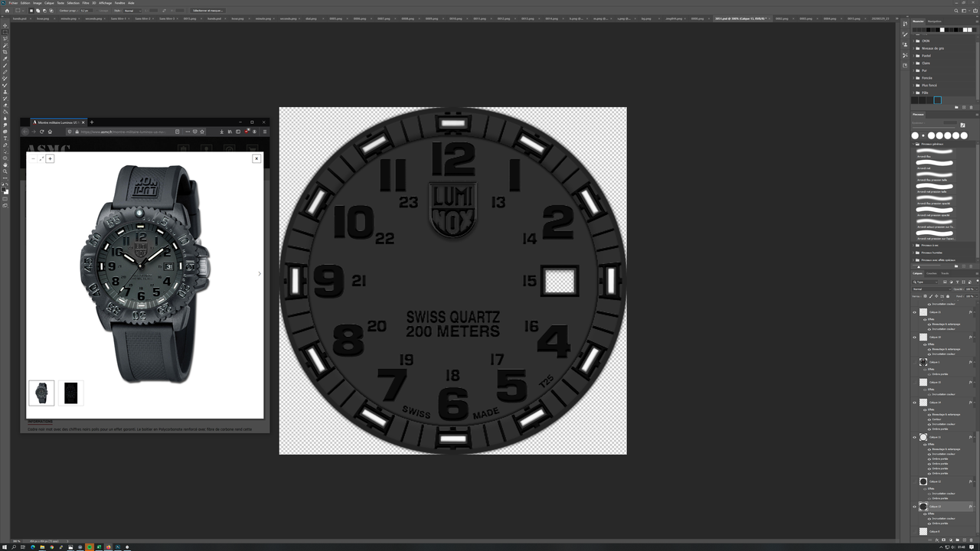The image size is (980, 551).
Task: Open a new tab in Firefox
Action: (92, 122)
